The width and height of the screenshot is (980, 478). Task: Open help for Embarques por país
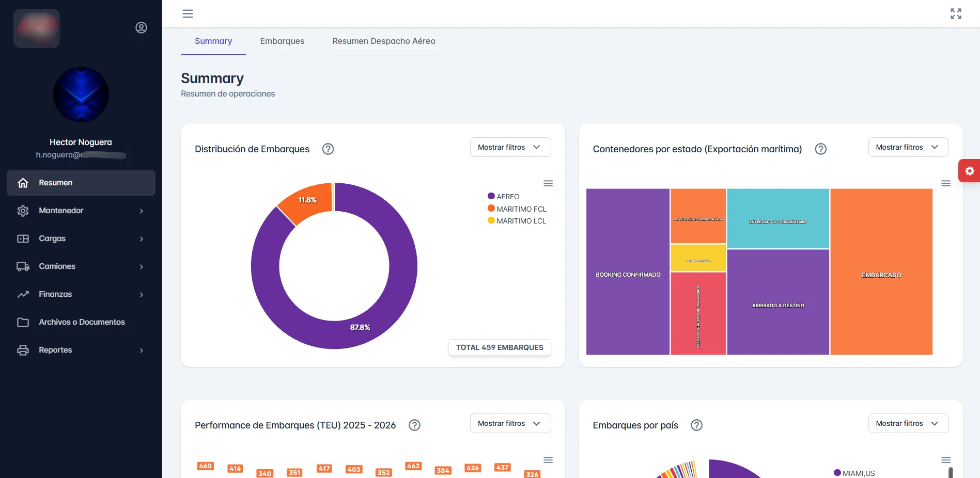click(x=697, y=425)
